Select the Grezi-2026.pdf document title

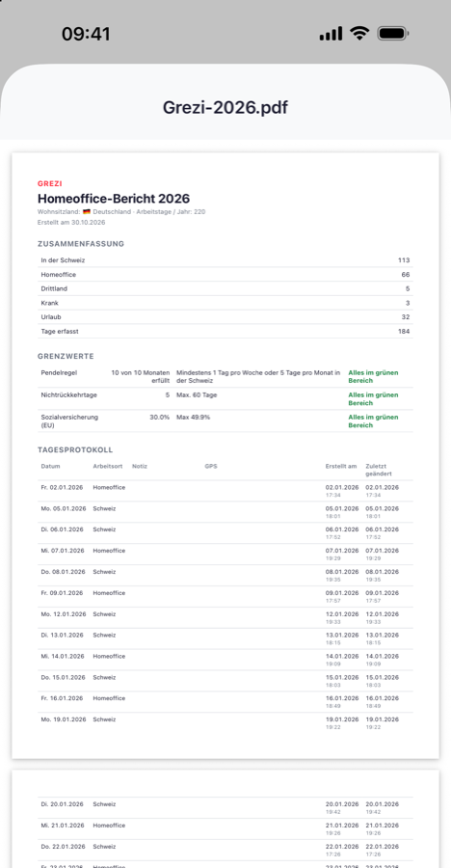[225, 107]
